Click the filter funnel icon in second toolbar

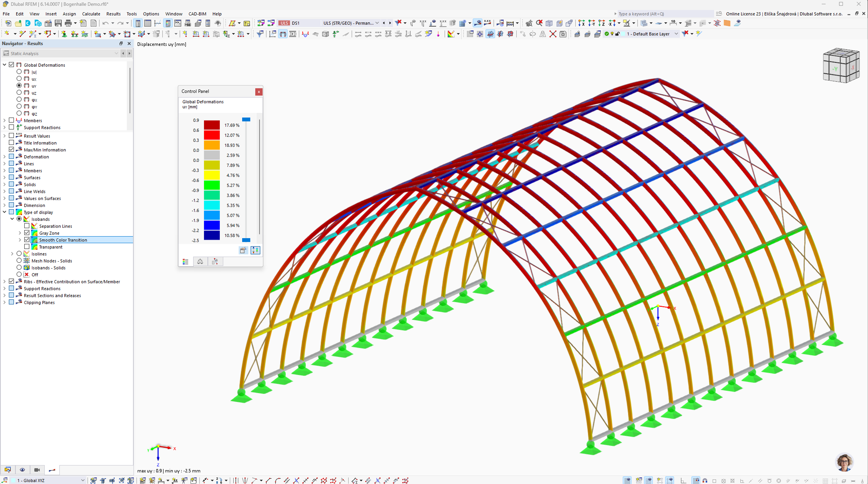click(260, 34)
